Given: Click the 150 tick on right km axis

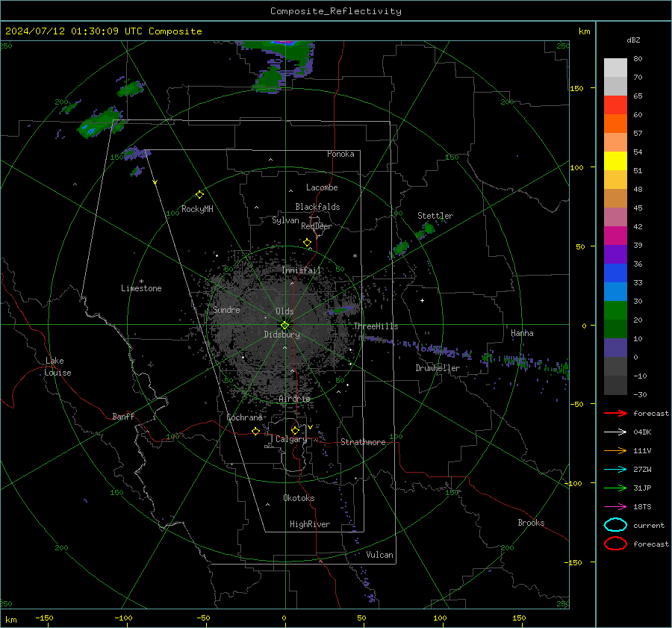Looking at the screenshot, I should click(x=577, y=88).
